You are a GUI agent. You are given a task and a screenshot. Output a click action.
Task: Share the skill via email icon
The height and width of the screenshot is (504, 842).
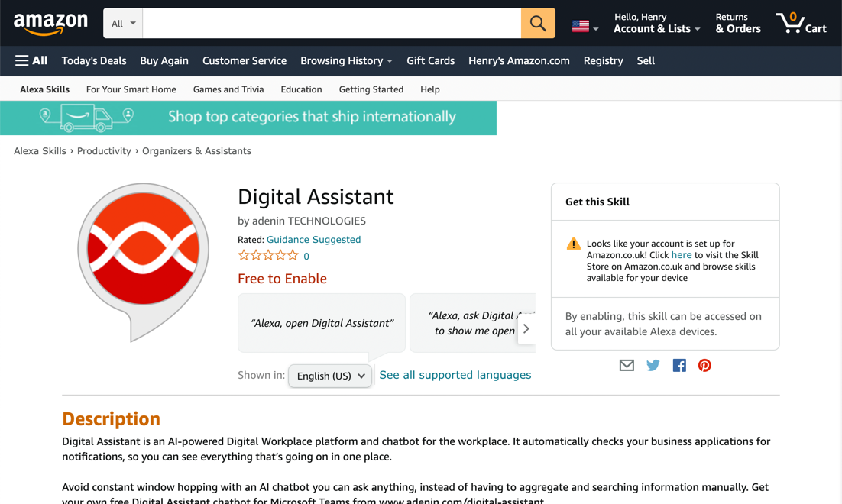coord(627,366)
